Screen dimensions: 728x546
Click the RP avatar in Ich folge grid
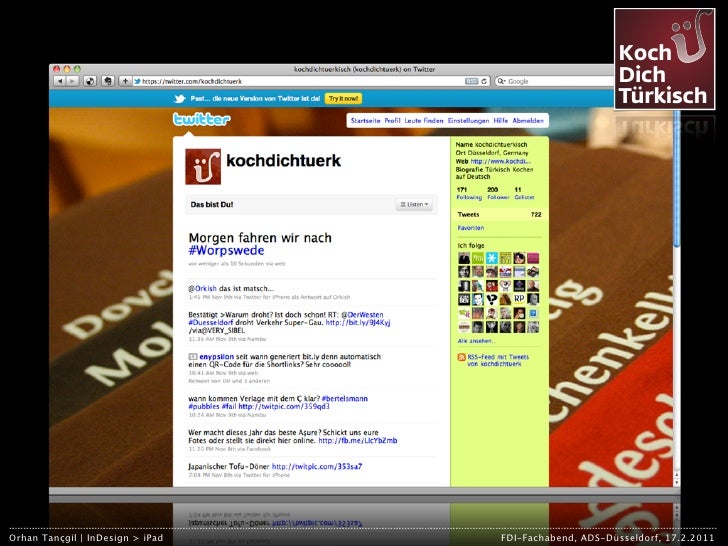(x=519, y=299)
